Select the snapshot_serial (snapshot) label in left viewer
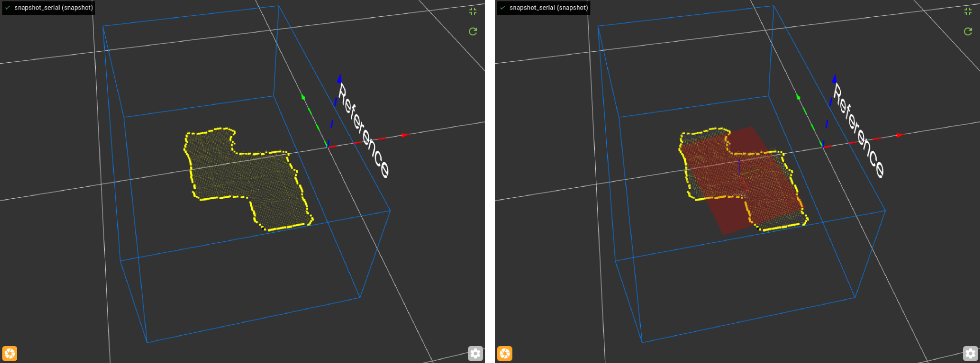980x363 pixels. [x=54, y=8]
